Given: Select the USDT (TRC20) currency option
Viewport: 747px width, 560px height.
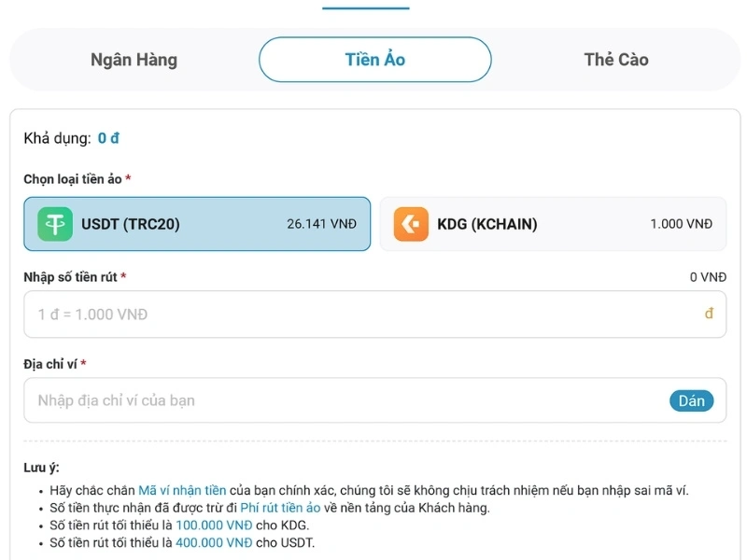Looking at the screenshot, I should click(x=196, y=224).
